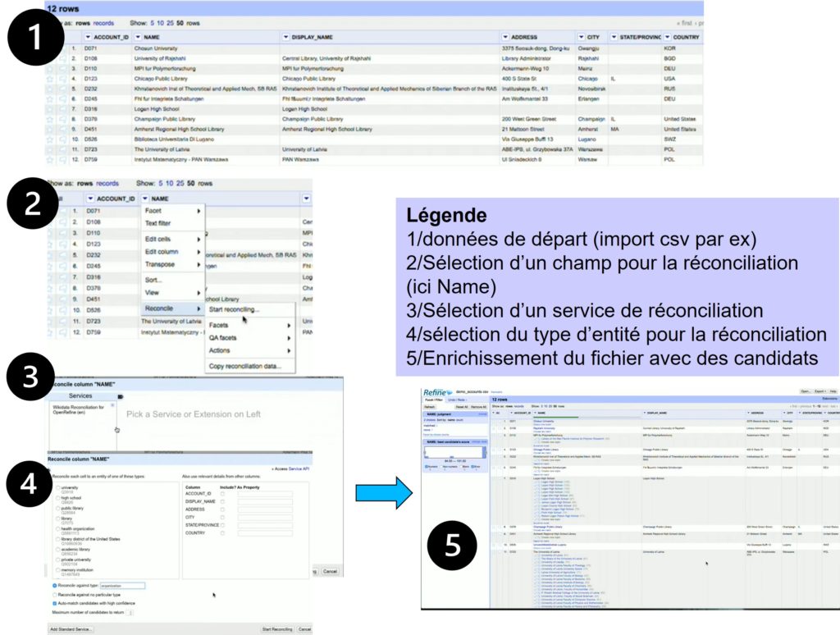The width and height of the screenshot is (840, 635).
Task: Star row 7 (D316) in the menu screenshot
Action: click(50, 277)
